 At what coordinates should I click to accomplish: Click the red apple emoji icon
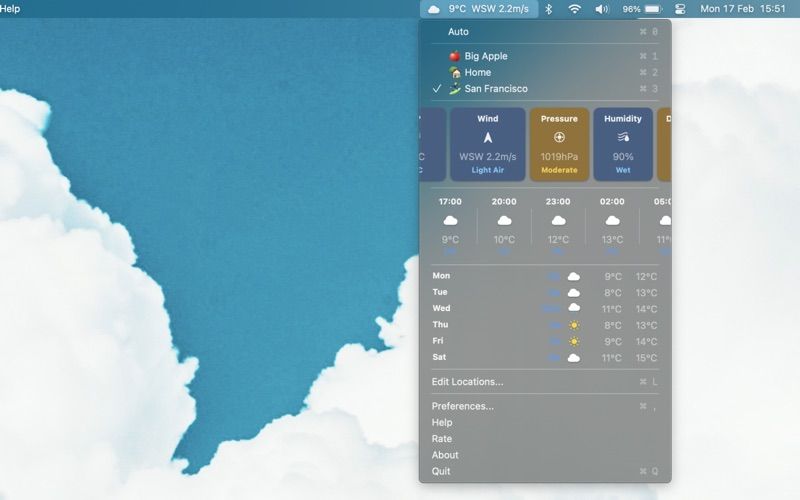click(x=455, y=56)
